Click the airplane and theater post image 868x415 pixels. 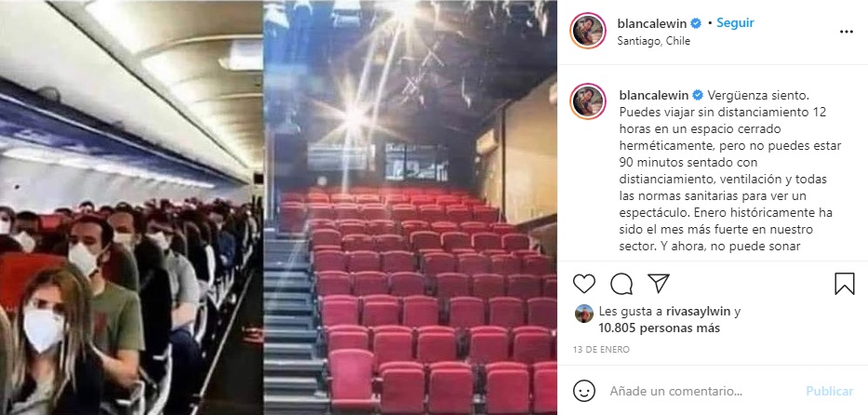[278, 207]
